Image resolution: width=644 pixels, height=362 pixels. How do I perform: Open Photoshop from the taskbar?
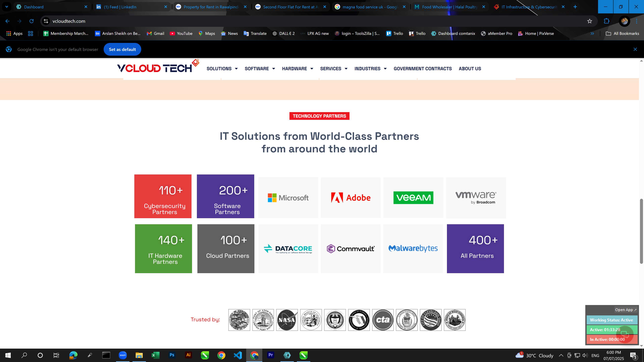click(x=172, y=355)
